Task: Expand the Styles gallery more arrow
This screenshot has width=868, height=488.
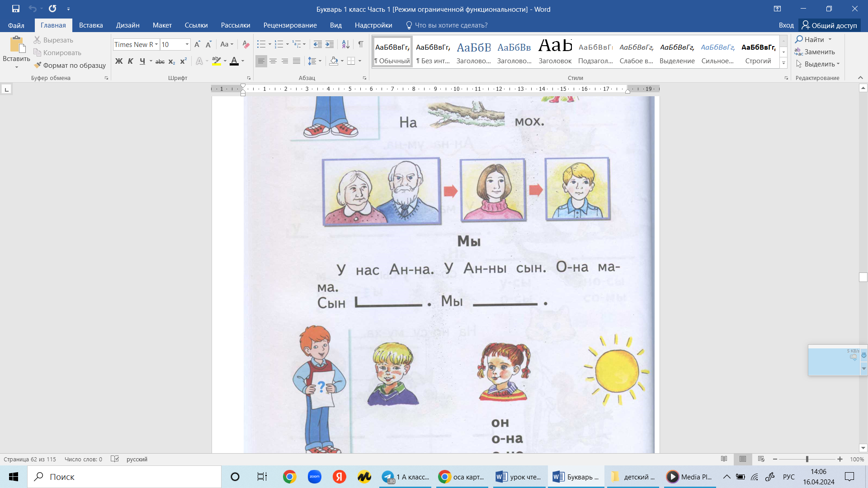Action: [783, 63]
